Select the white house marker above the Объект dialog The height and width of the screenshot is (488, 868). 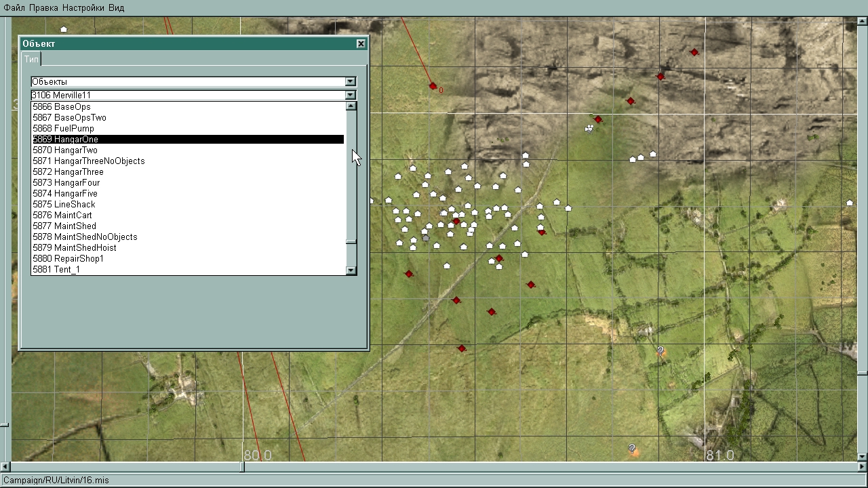point(64,29)
